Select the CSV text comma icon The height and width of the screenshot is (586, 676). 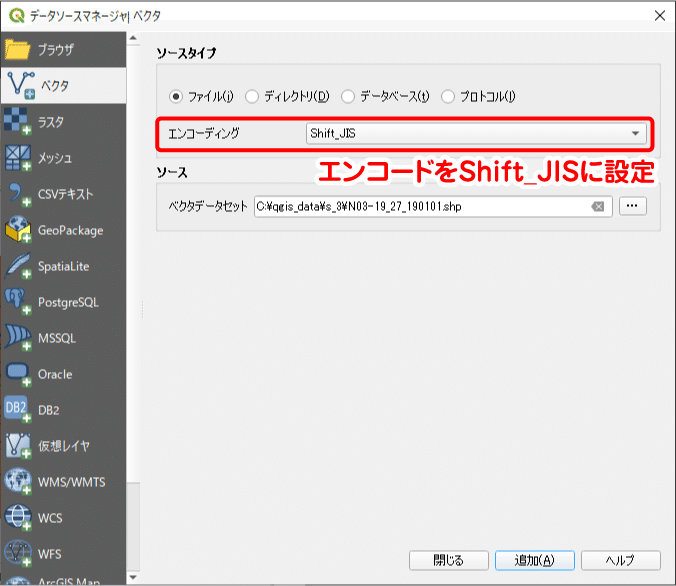[19, 194]
